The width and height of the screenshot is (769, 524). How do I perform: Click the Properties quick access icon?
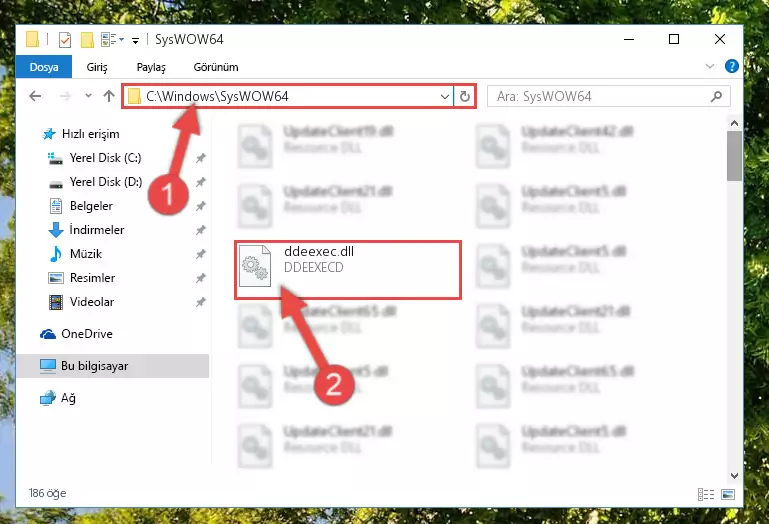65,39
